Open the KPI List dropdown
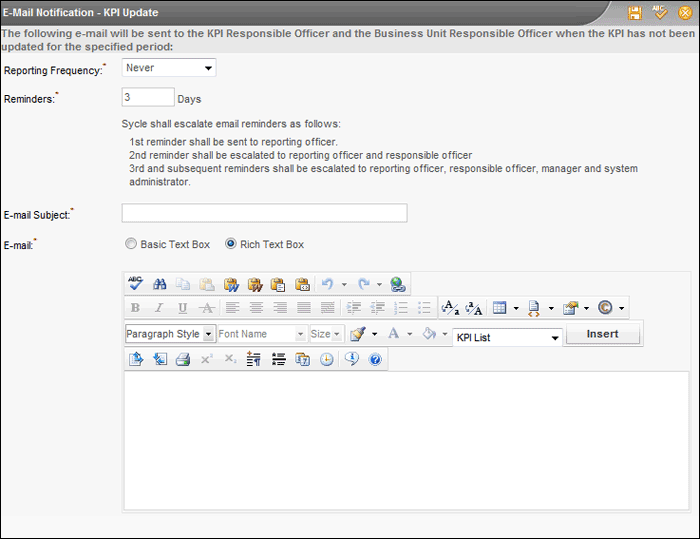This screenshot has height=539, width=700. (507, 338)
